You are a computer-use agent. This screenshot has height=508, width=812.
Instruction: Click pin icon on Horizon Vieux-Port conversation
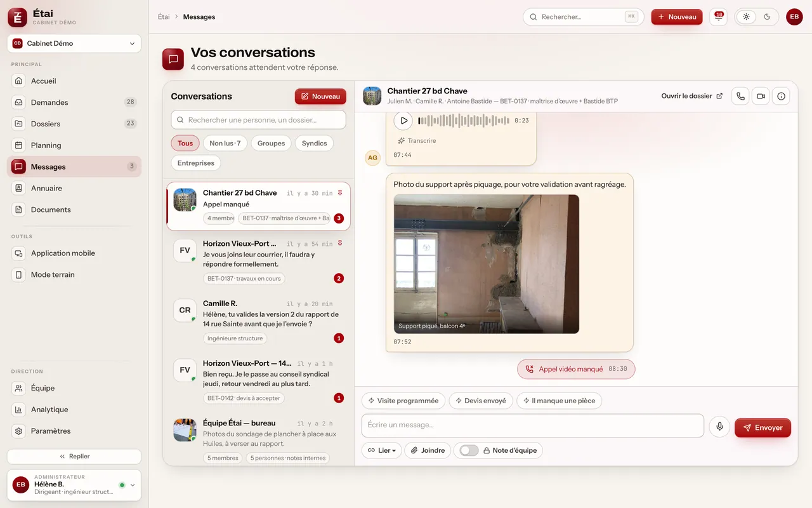(340, 243)
